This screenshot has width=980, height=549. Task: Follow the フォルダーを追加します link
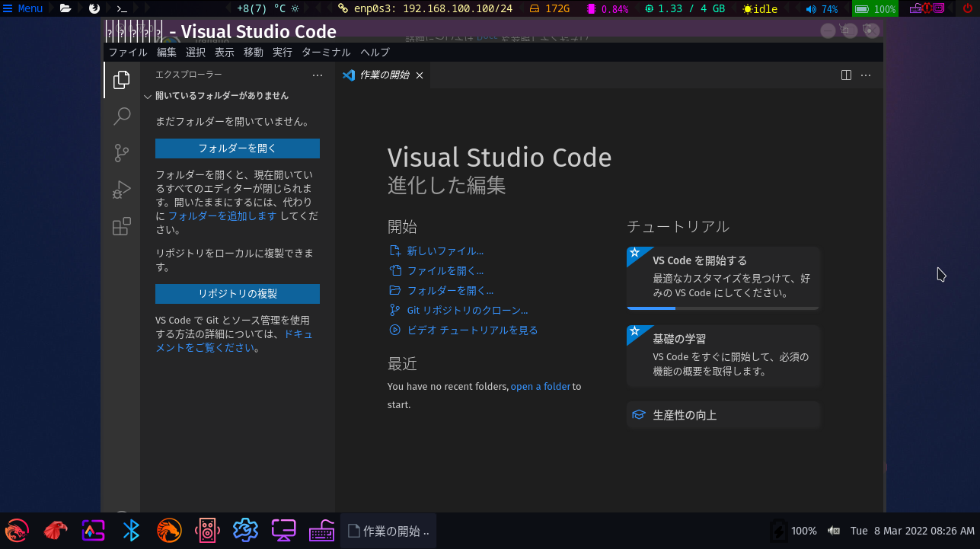coord(222,216)
